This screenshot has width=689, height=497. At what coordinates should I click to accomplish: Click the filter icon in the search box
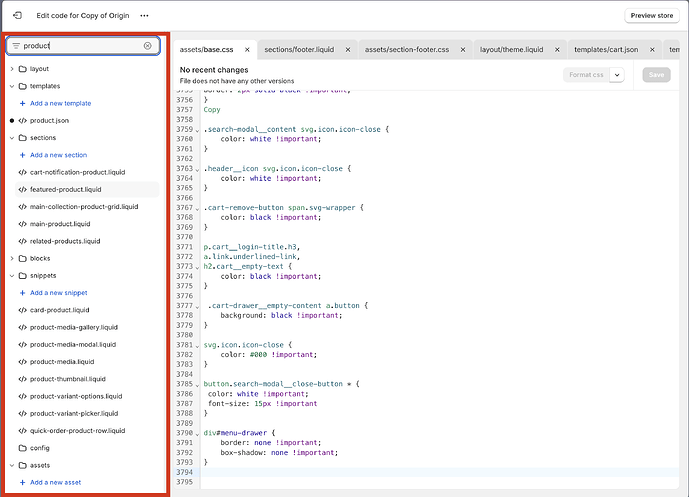point(16,46)
